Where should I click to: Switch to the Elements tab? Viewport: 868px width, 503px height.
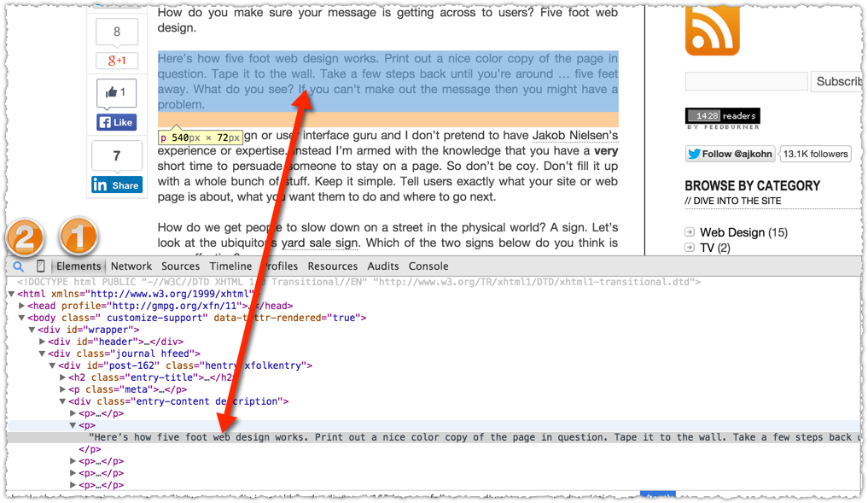tap(79, 266)
